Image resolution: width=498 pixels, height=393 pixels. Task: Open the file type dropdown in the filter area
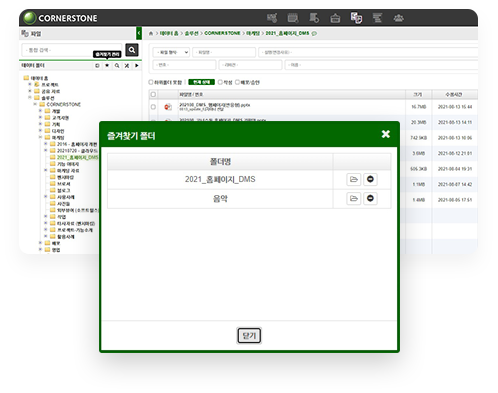coord(171,52)
